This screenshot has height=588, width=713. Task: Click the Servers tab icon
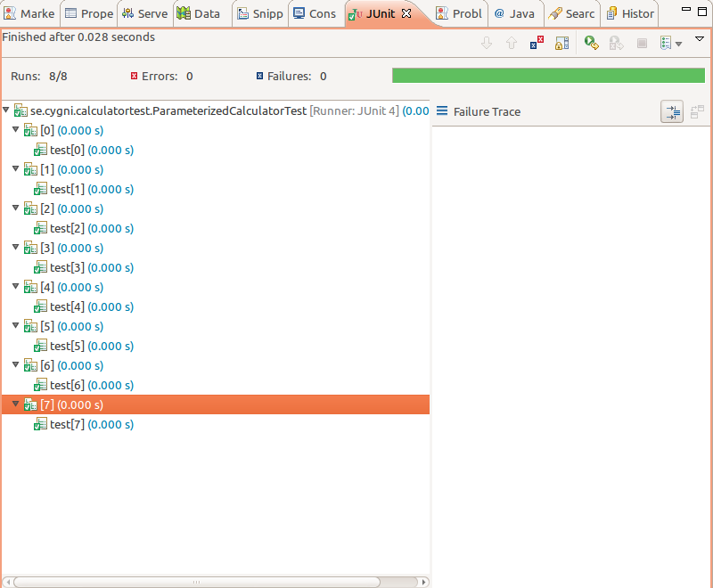[127, 13]
